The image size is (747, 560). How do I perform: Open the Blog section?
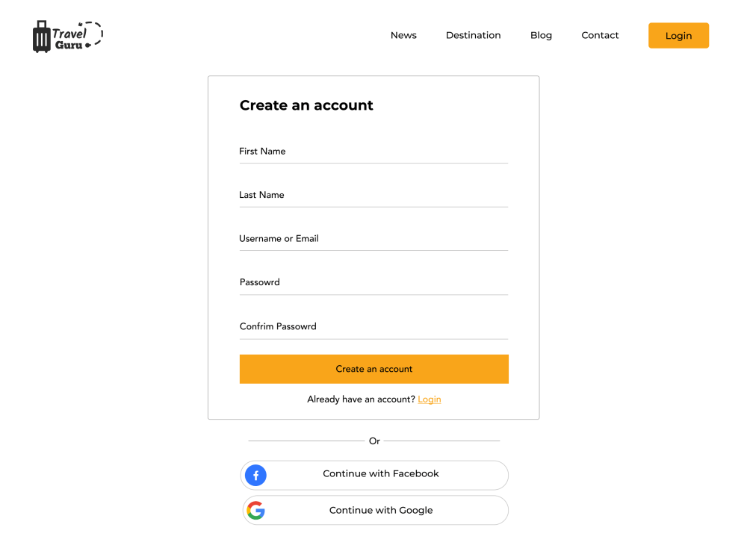point(541,35)
